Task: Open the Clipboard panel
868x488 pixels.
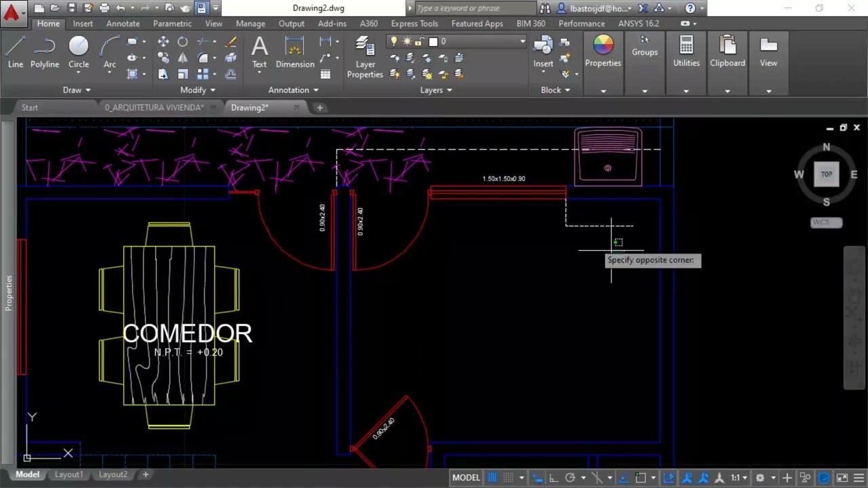Action: pyautogui.click(x=728, y=53)
